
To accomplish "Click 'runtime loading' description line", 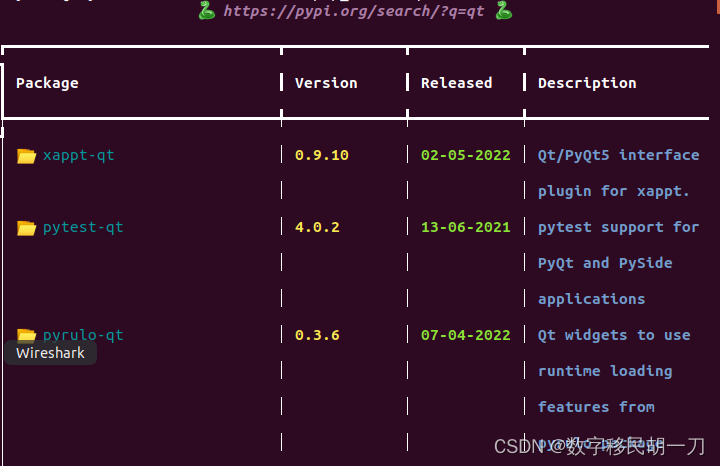I will coord(605,371).
